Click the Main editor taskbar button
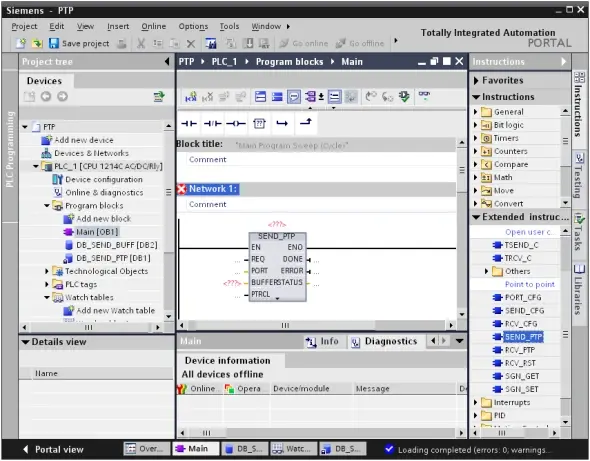 click(195, 449)
